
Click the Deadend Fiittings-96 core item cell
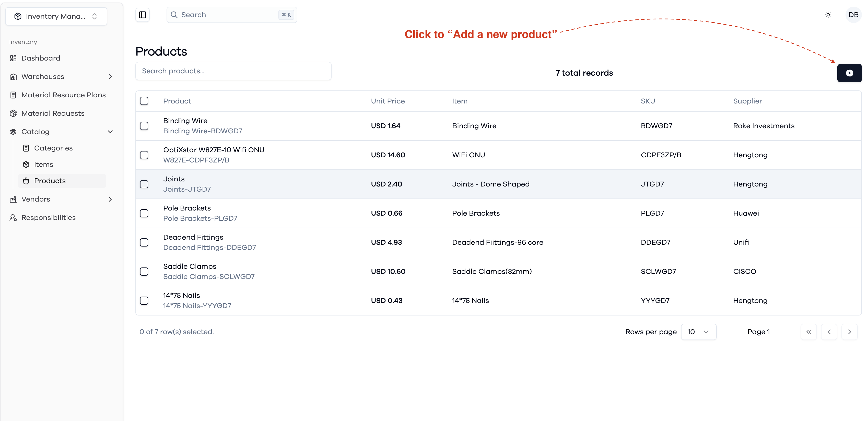497,243
